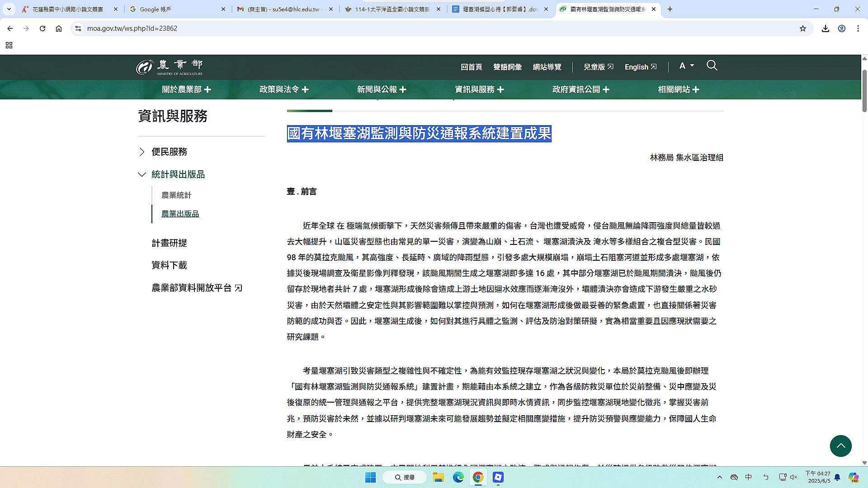Bookmark this page with star icon
The image size is (868, 488).
point(802,28)
